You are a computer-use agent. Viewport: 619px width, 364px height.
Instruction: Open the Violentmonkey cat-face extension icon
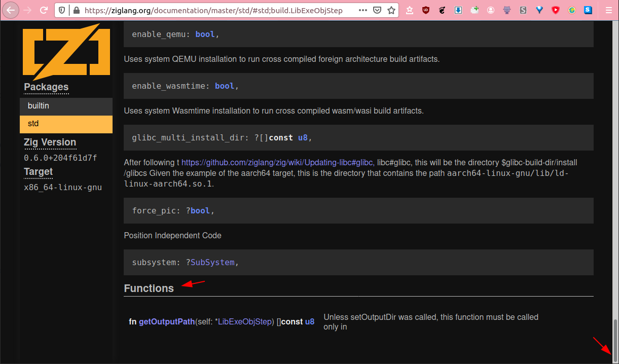pyautogui.click(x=507, y=10)
